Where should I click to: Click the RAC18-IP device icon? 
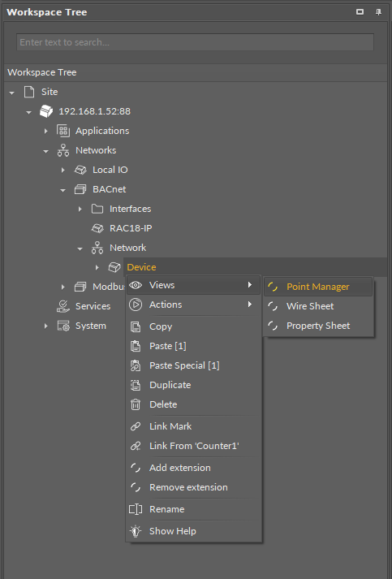click(x=97, y=228)
